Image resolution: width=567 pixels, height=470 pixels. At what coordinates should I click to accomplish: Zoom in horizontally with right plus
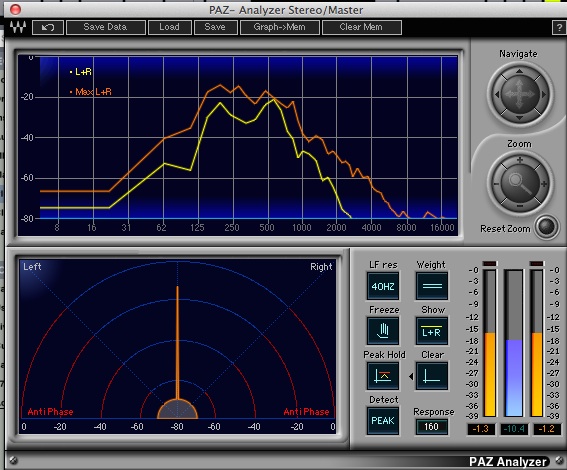pyautogui.click(x=544, y=184)
